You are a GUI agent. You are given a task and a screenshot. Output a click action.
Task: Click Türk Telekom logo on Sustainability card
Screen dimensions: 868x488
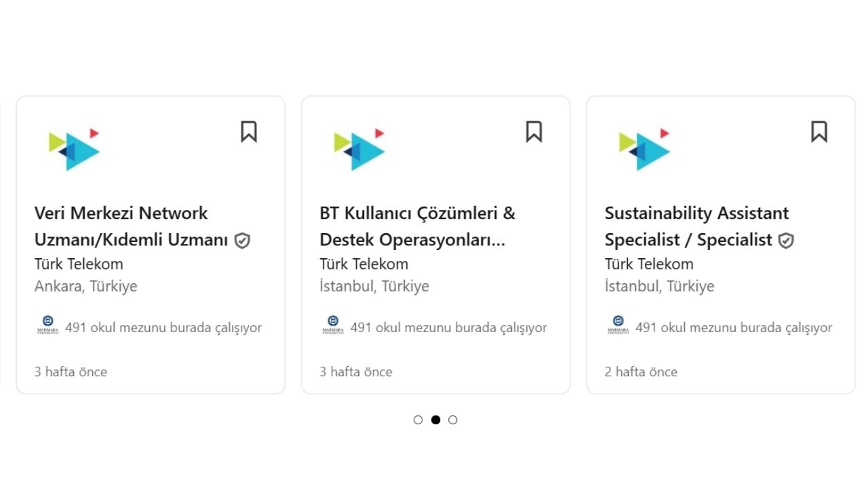tap(645, 149)
